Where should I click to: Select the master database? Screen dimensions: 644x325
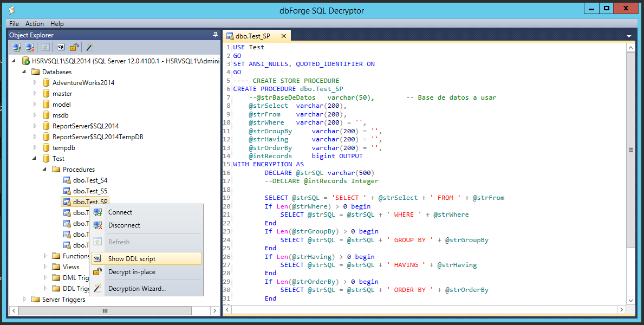[62, 94]
